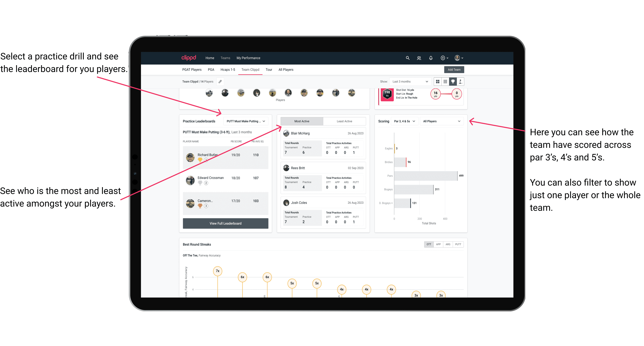
Task: Click the View Full Leaderboard button
Action: (x=225, y=223)
